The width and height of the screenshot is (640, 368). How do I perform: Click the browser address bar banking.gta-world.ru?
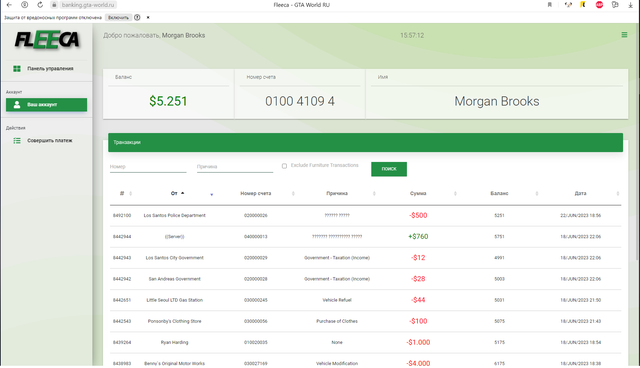tap(88, 5)
